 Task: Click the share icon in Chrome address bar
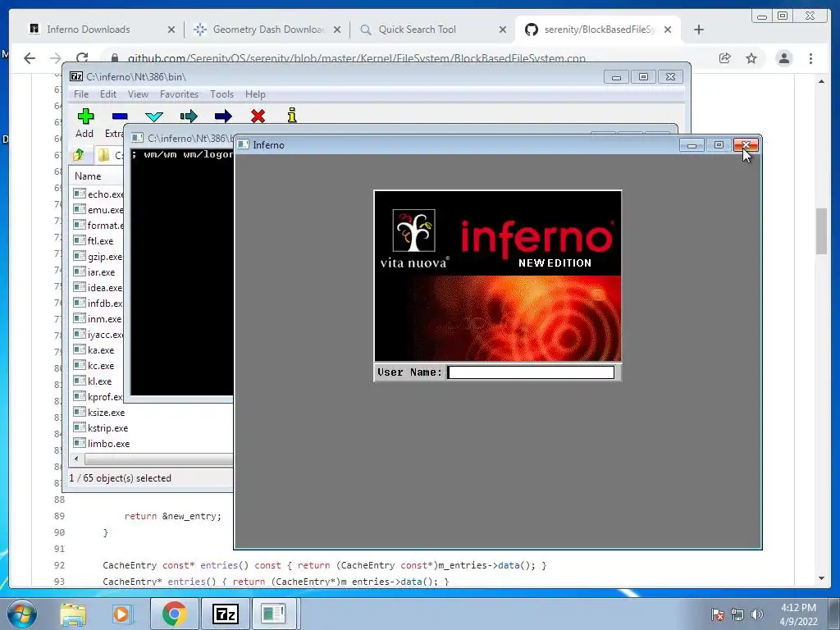(724, 58)
